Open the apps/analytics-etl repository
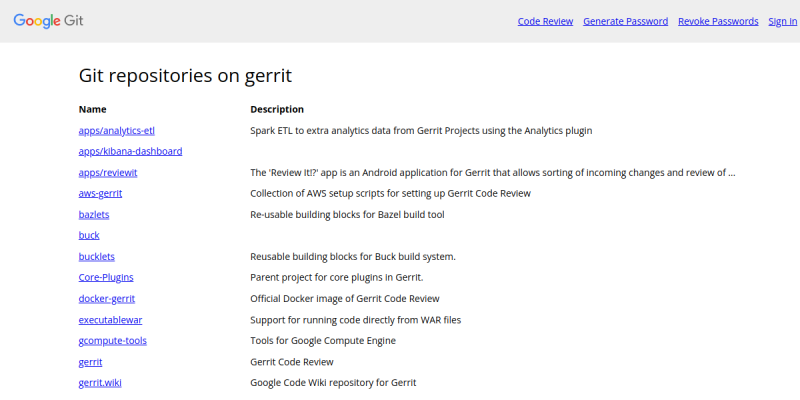This screenshot has height=400, width=800. (x=116, y=131)
